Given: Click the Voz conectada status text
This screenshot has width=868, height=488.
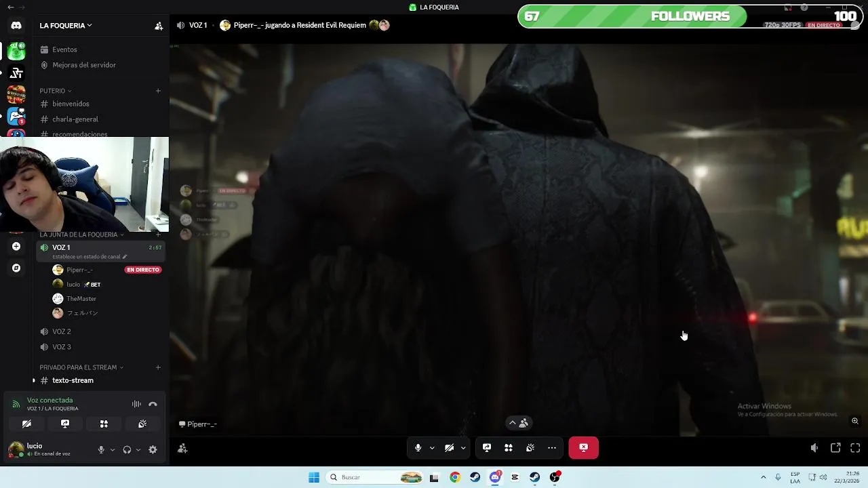Looking at the screenshot, I should [x=50, y=401].
